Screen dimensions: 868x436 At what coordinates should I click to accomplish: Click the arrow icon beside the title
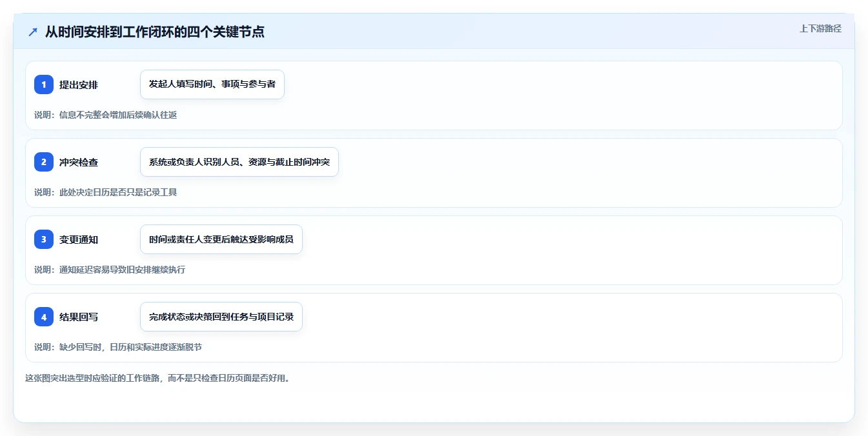(x=33, y=32)
